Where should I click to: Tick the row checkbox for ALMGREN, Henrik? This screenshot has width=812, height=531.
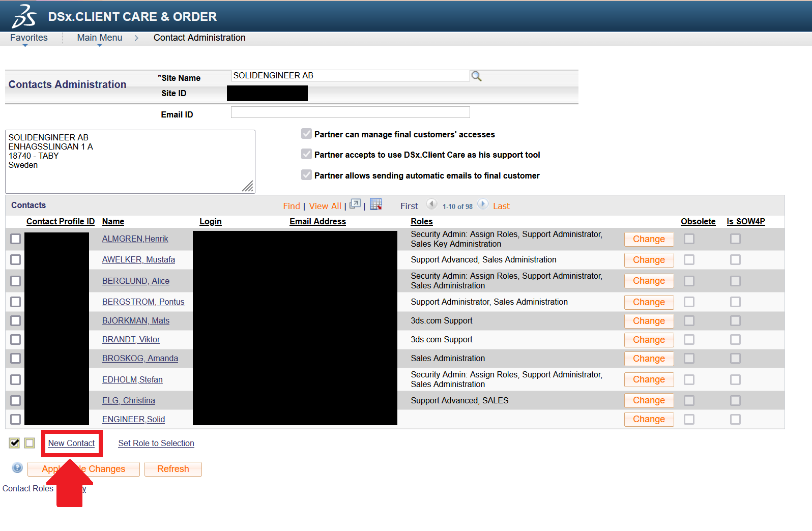tap(16, 239)
